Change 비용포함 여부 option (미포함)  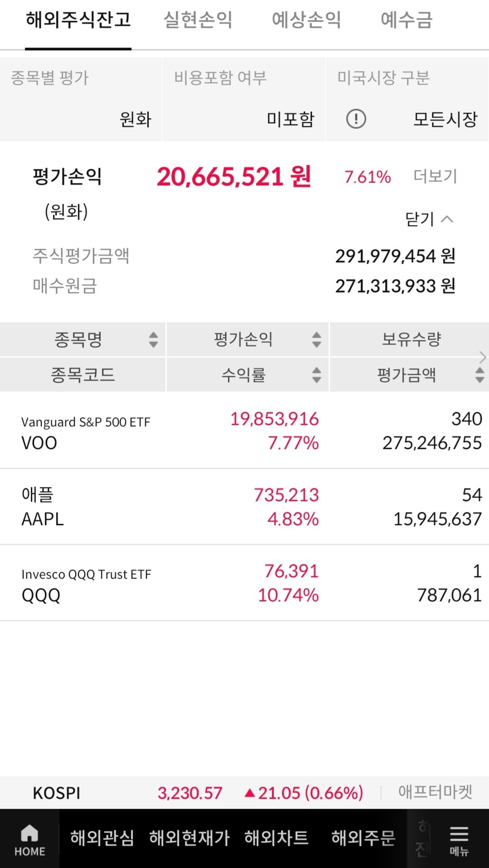290,119
